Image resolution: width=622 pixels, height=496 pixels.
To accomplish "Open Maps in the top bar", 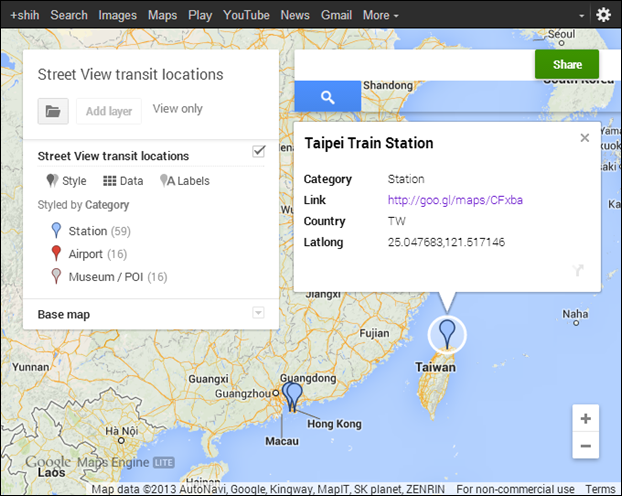I will [x=162, y=15].
